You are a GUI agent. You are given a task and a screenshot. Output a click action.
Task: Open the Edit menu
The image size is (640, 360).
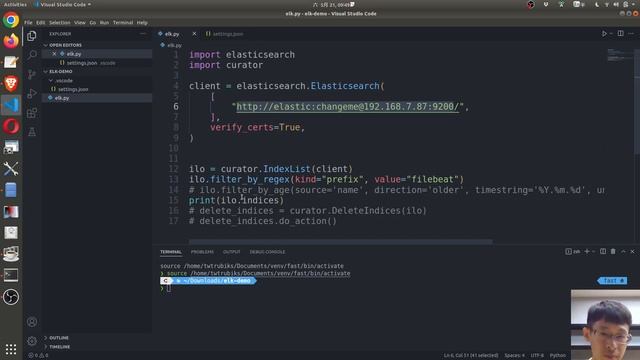pos(40,22)
